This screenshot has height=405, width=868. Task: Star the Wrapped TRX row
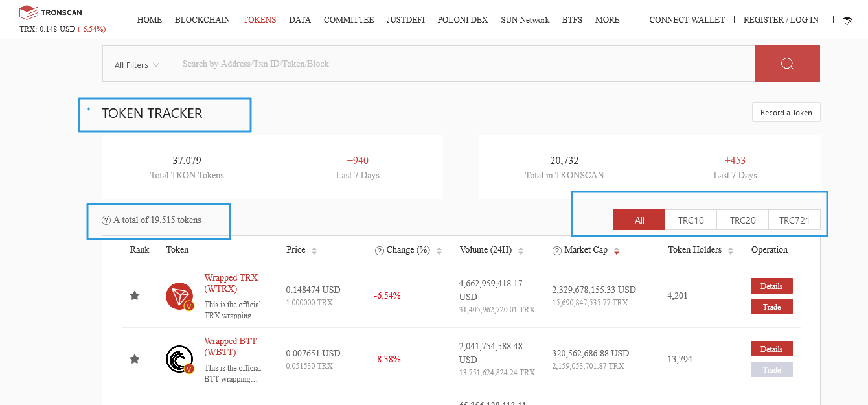click(135, 295)
